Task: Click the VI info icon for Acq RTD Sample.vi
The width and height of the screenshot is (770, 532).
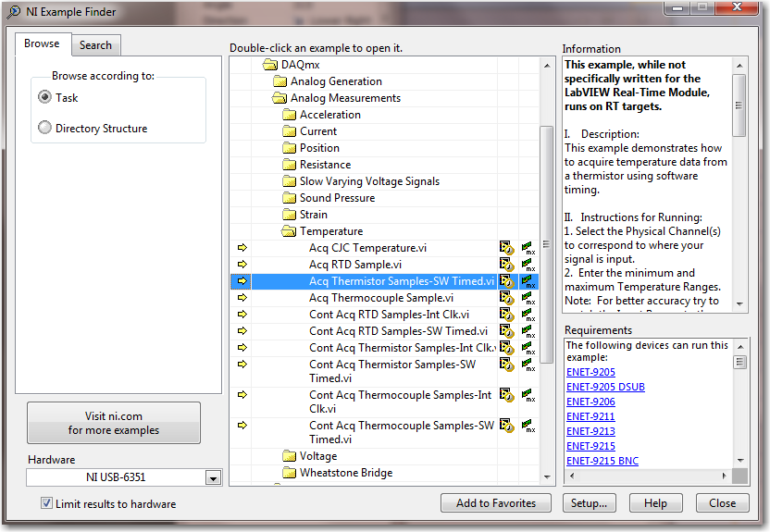Action: (507, 265)
